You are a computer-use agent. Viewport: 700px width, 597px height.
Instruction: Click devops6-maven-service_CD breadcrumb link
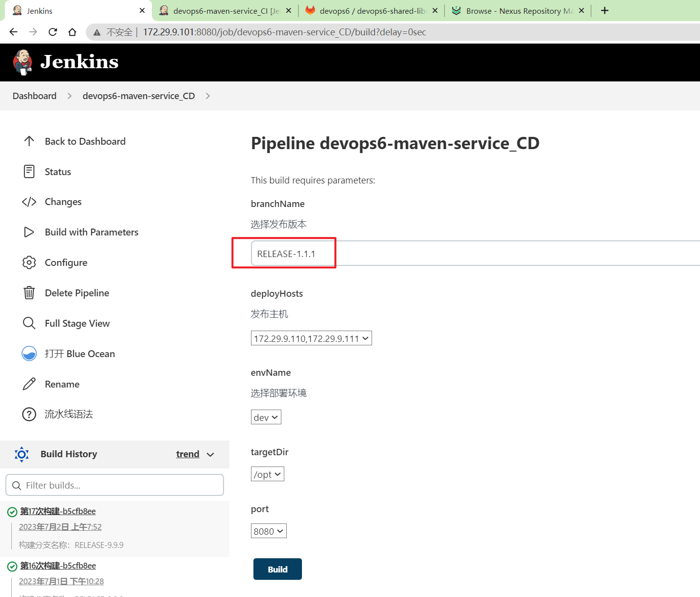139,96
